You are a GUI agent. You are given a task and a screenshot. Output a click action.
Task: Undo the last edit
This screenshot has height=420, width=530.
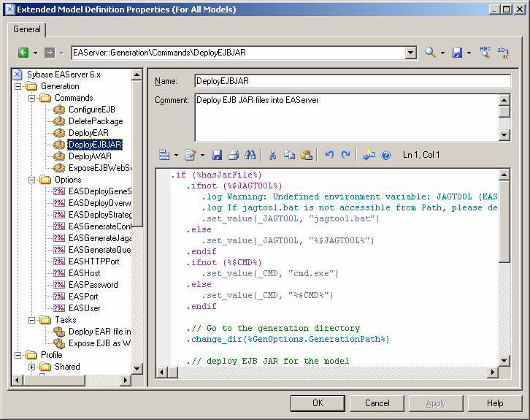coord(329,155)
